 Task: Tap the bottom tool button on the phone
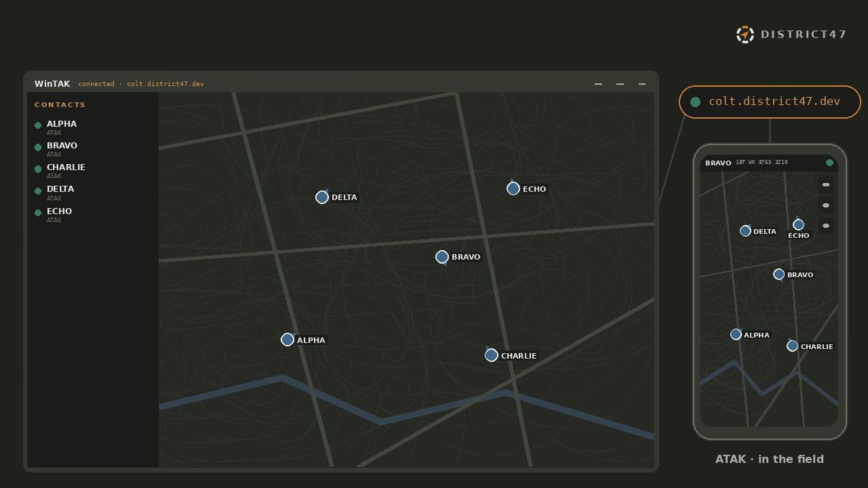click(826, 226)
